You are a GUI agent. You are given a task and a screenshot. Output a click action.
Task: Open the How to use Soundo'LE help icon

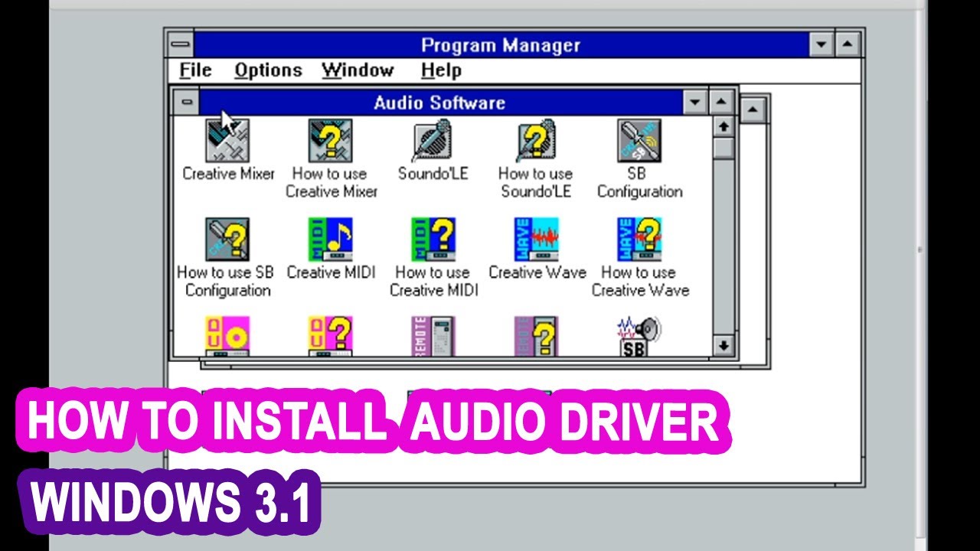(x=537, y=141)
